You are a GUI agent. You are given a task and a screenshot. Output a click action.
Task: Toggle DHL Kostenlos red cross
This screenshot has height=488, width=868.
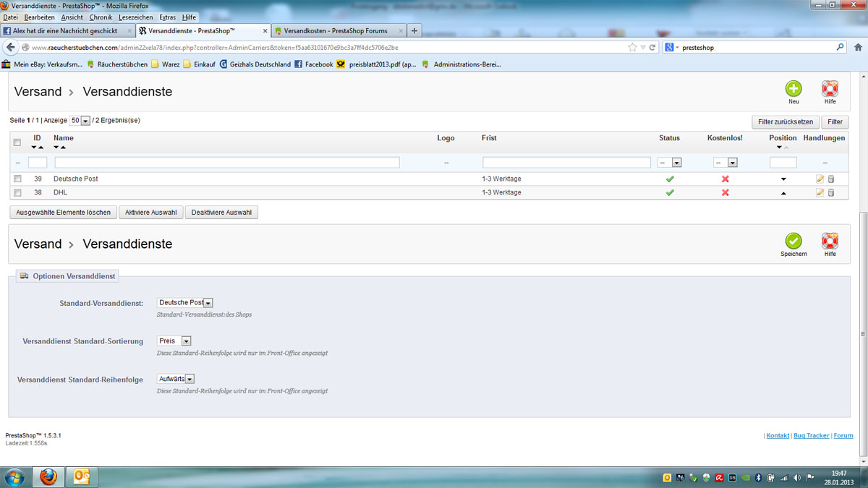tap(725, 192)
